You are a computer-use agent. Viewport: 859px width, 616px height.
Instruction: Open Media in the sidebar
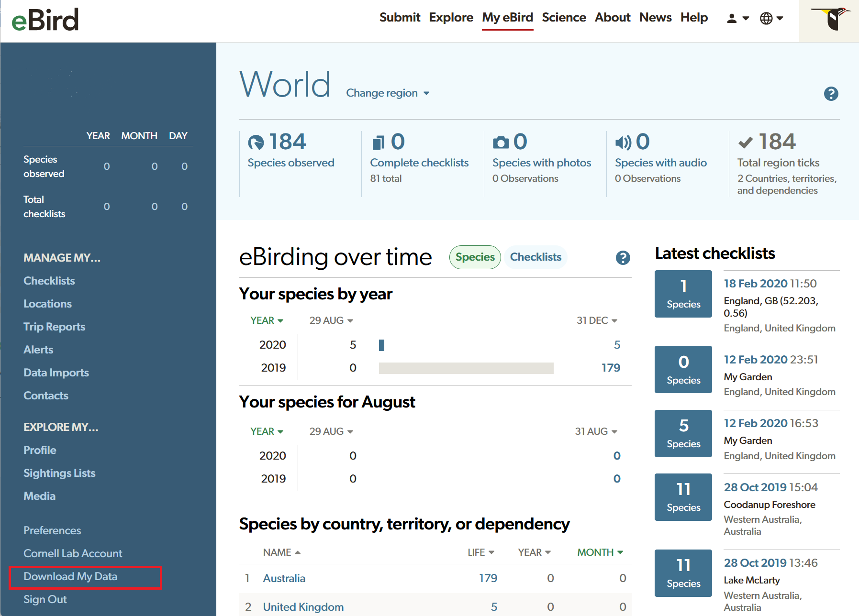pos(39,496)
